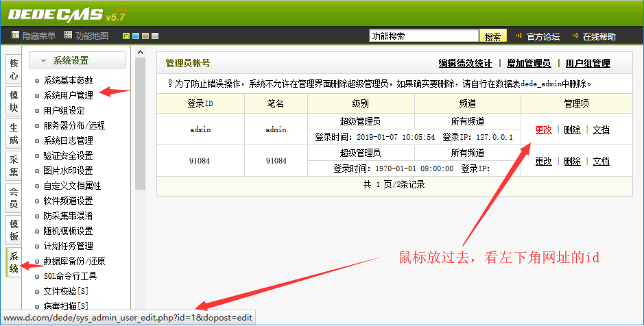Switch to the 会员 side tab
The height and width of the screenshot is (326, 644).
(x=14, y=197)
